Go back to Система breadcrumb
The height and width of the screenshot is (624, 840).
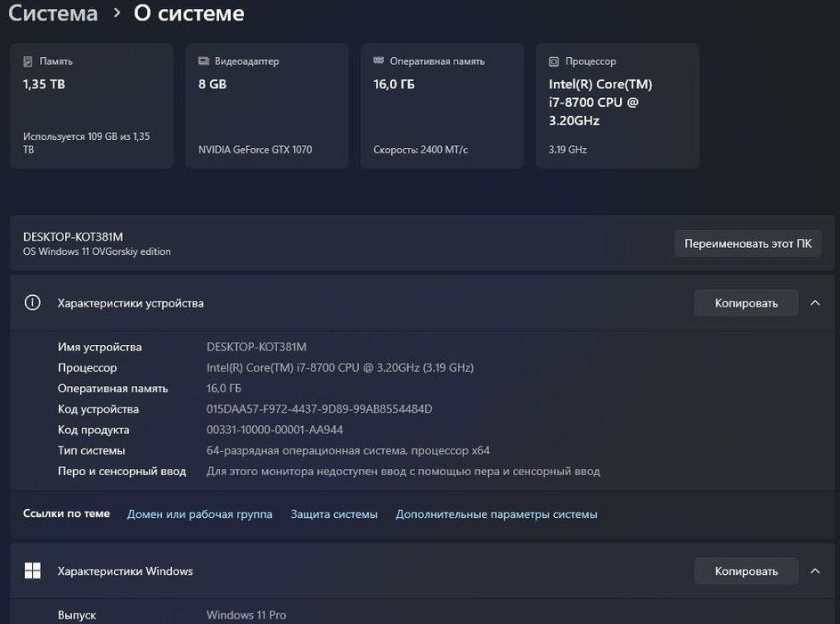pos(53,12)
